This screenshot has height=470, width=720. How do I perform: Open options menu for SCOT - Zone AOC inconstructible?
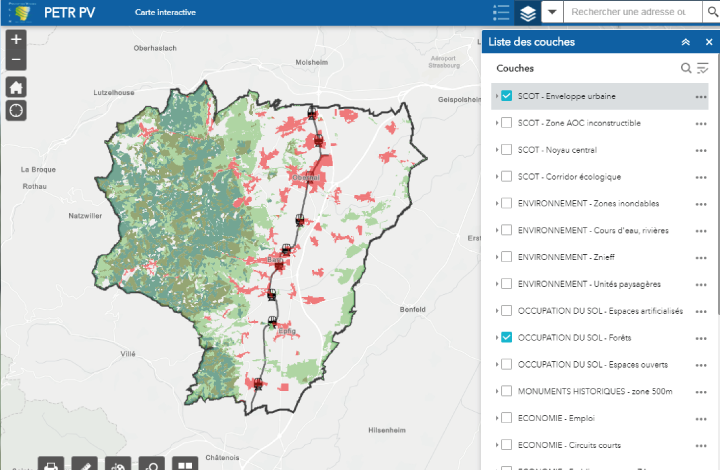701,124
